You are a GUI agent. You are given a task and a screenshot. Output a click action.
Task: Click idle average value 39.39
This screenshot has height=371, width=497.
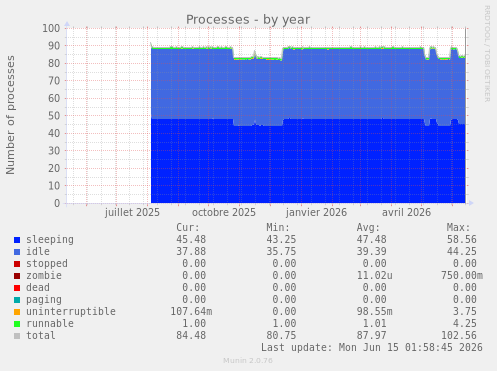pyautogui.click(x=371, y=251)
